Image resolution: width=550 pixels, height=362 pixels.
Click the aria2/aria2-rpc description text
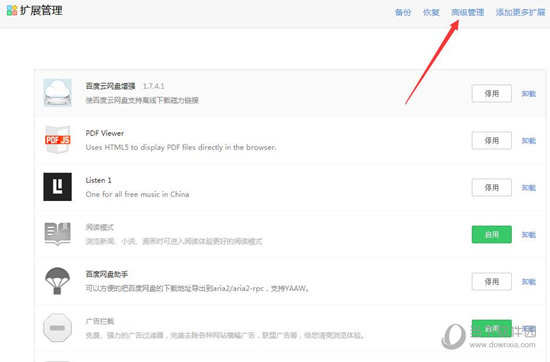pyautogui.click(x=198, y=288)
